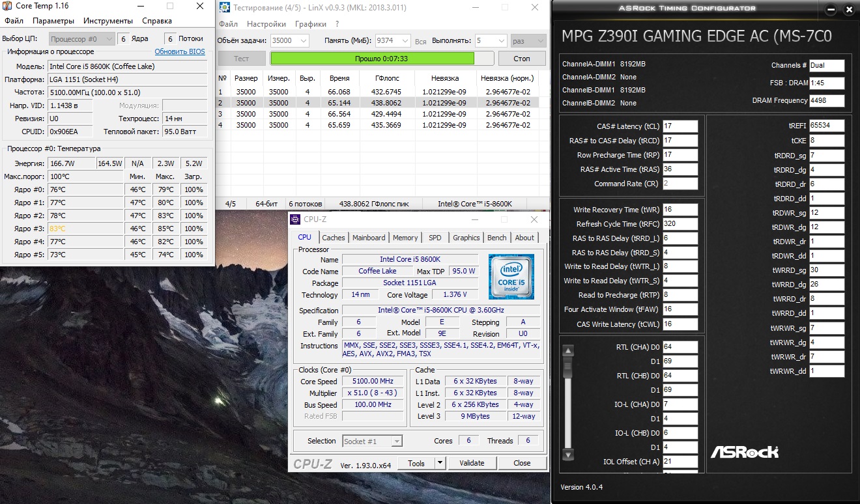
Task: Switch to the Memory tab in CPU-Z
Action: point(405,238)
